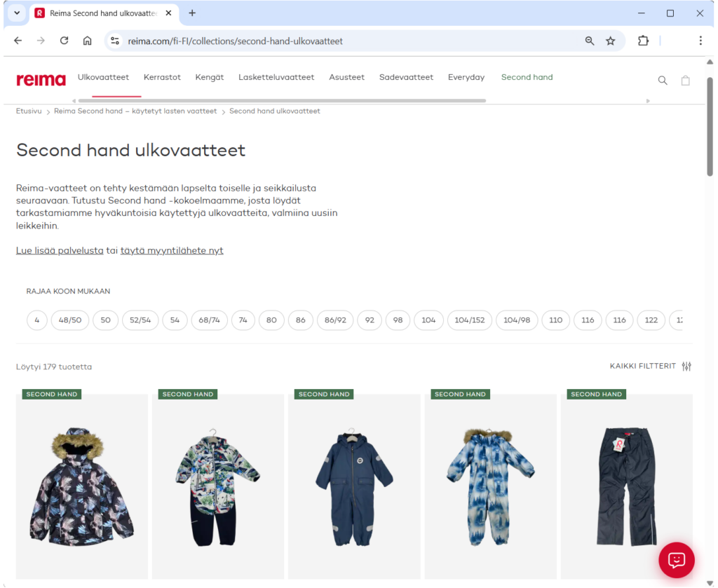
Task: Click the browser zoom magnifier icon
Action: 590,41
